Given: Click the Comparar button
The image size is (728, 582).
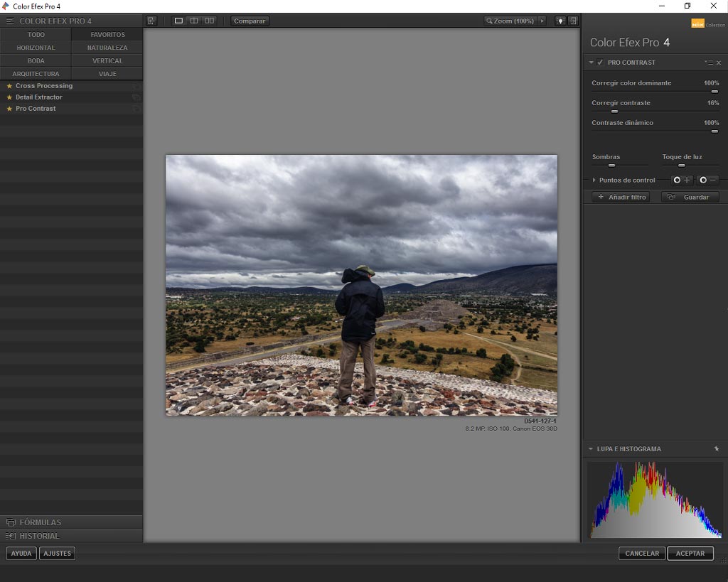Looking at the screenshot, I should tap(250, 21).
